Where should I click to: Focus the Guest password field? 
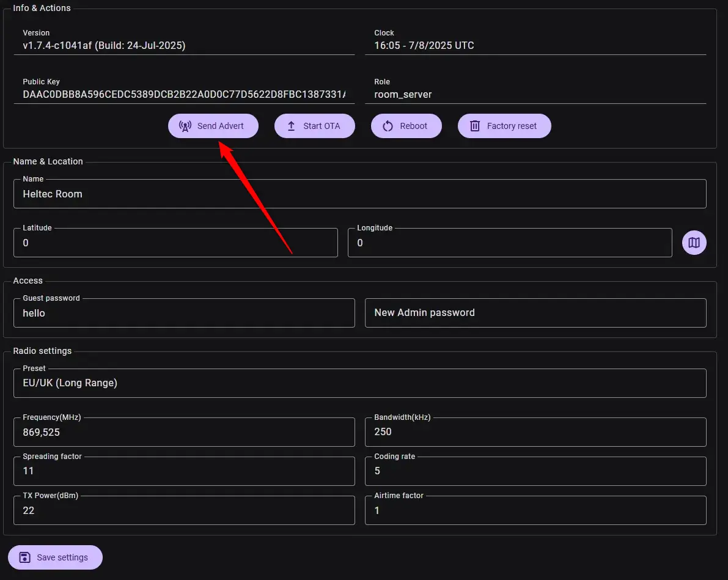[x=184, y=313]
